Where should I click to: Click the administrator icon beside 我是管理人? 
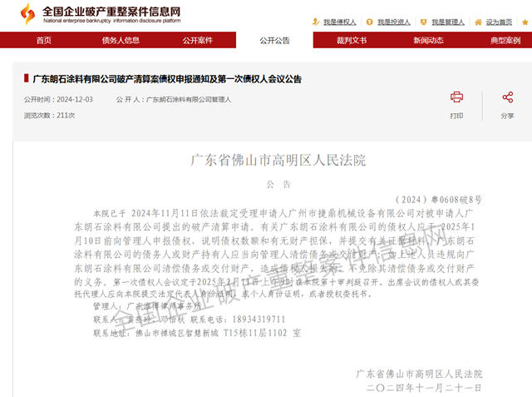coord(423,22)
